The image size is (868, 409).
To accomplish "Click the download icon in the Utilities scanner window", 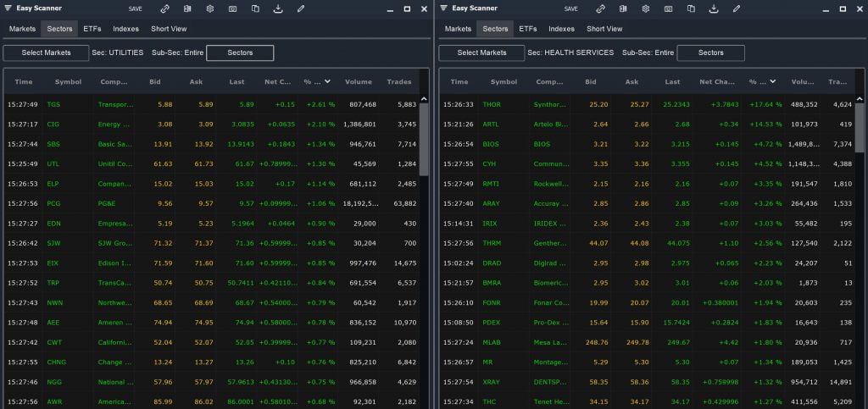I will [278, 8].
